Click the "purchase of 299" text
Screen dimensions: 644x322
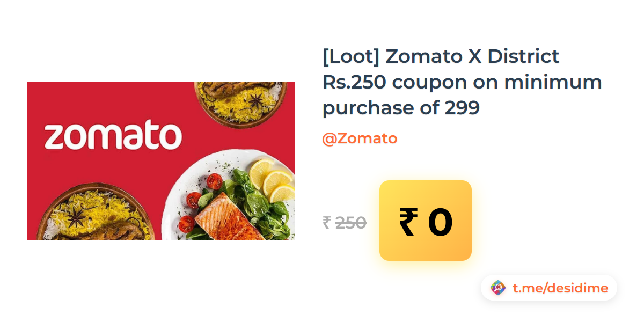click(x=401, y=108)
